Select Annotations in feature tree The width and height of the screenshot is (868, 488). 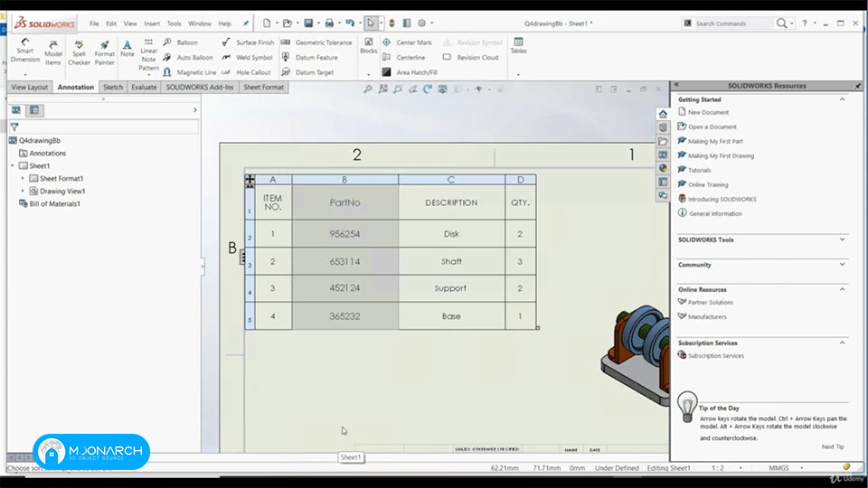42,154
